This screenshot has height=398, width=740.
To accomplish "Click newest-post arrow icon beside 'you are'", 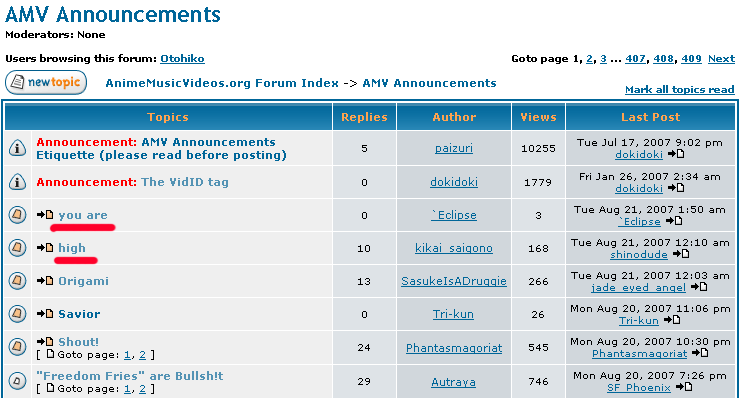I will click(45, 215).
